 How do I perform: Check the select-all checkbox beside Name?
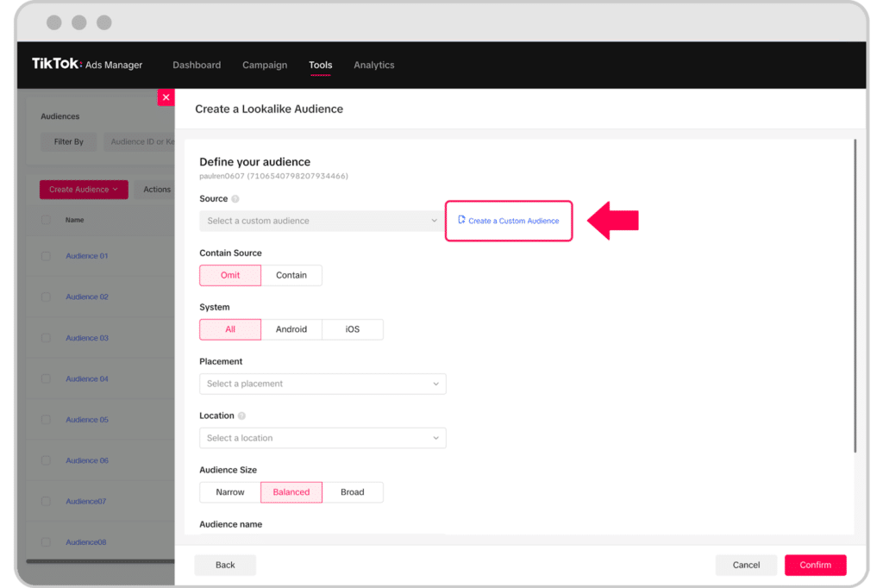(47, 220)
